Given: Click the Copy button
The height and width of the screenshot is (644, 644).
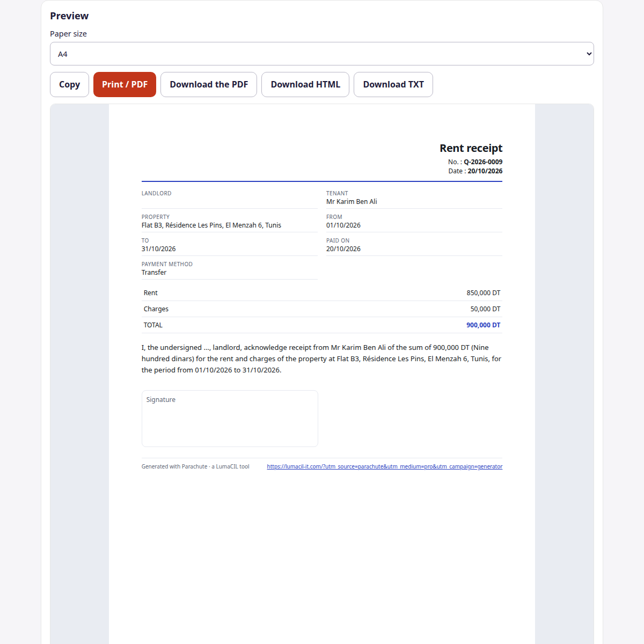Looking at the screenshot, I should [69, 84].
